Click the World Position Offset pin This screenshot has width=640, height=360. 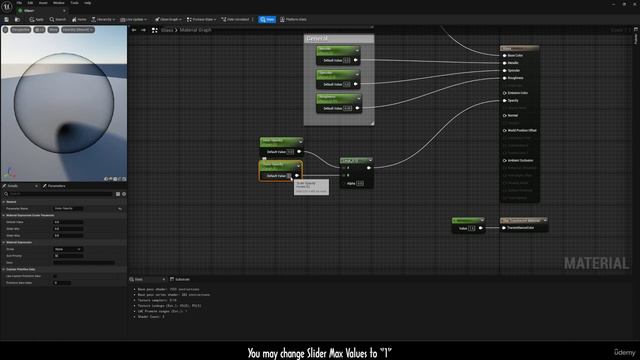click(504, 131)
